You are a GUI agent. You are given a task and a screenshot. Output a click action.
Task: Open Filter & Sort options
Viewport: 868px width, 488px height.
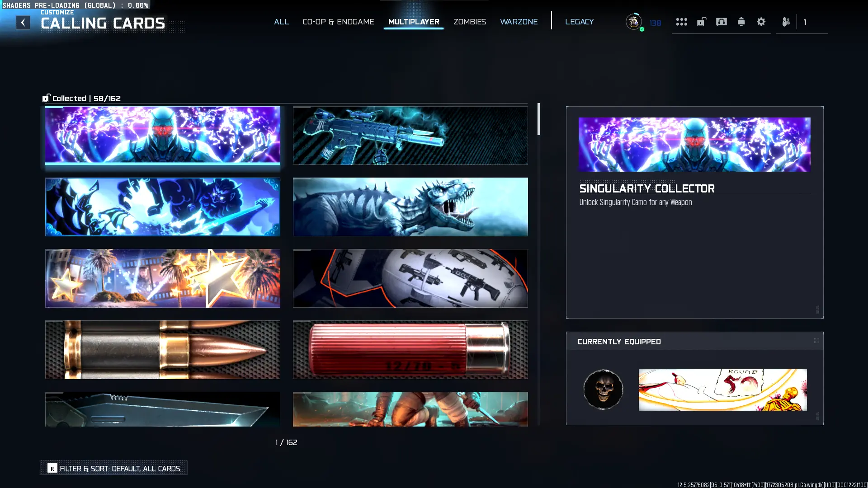click(x=114, y=468)
